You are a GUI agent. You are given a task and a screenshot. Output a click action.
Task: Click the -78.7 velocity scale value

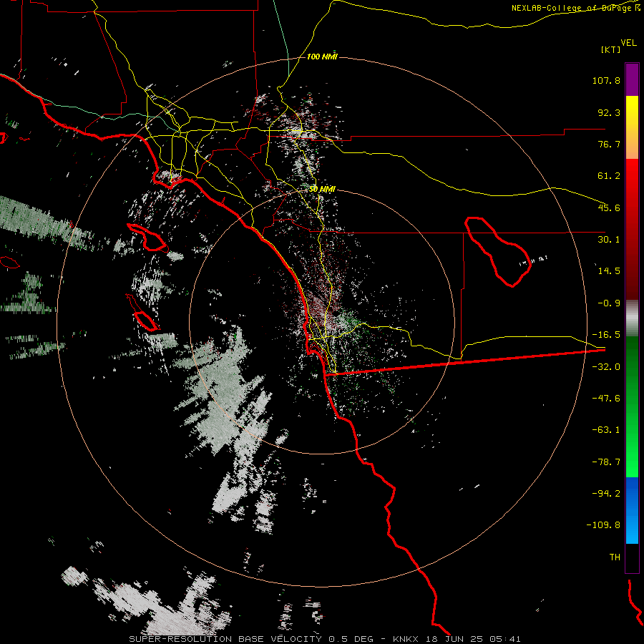(x=606, y=462)
